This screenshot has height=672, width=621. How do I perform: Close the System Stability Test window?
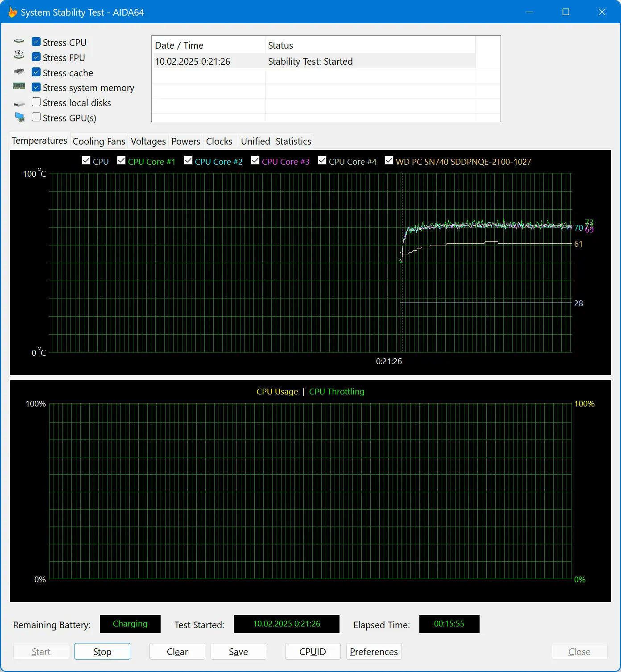pos(602,12)
